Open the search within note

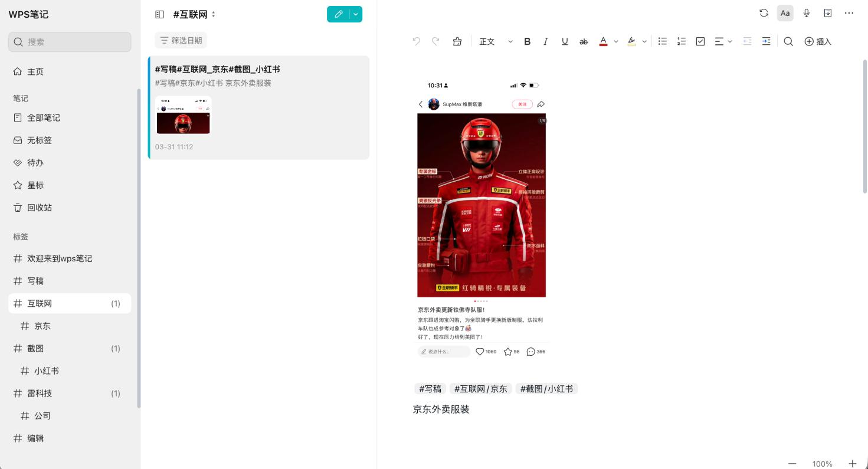pos(788,41)
